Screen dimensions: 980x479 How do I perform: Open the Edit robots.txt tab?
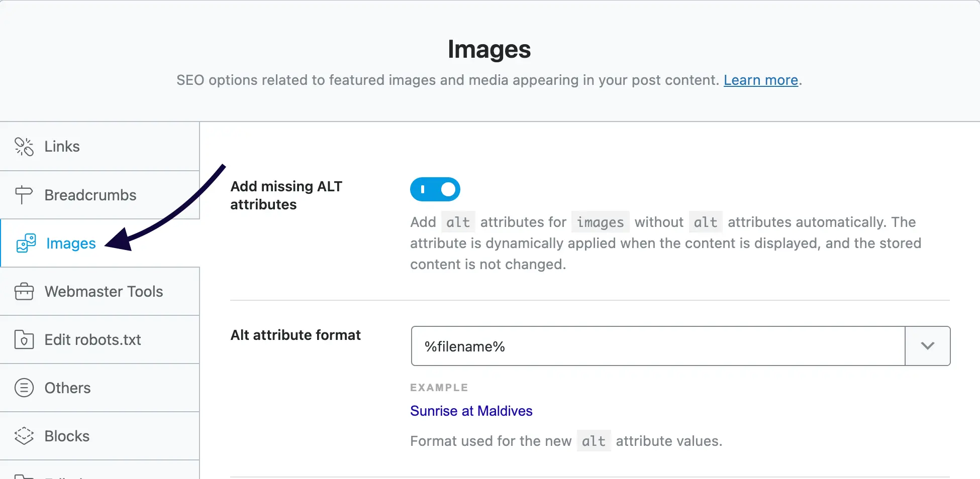[92, 340]
